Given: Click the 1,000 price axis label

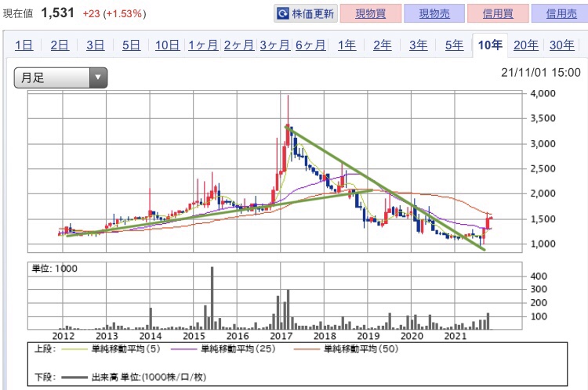Looking at the screenshot, I should [x=543, y=244].
